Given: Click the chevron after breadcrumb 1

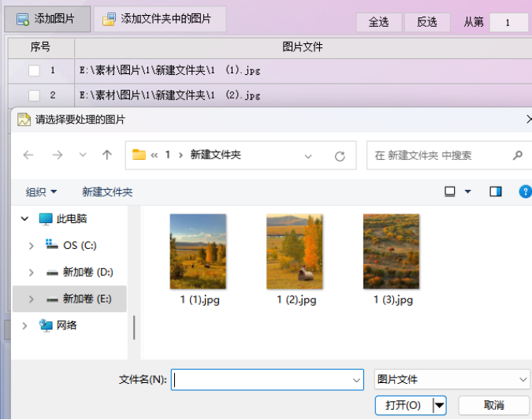Looking at the screenshot, I should (x=180, y=155).
